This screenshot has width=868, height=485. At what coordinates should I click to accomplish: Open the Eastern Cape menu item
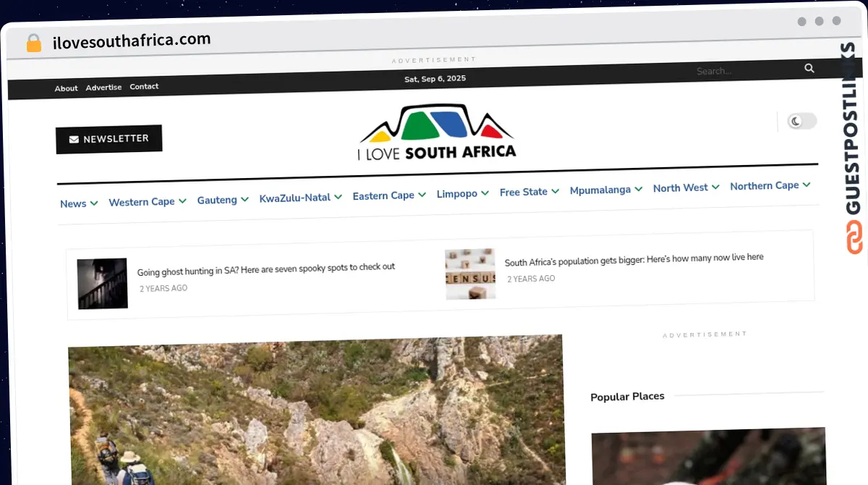click(388, 195)
